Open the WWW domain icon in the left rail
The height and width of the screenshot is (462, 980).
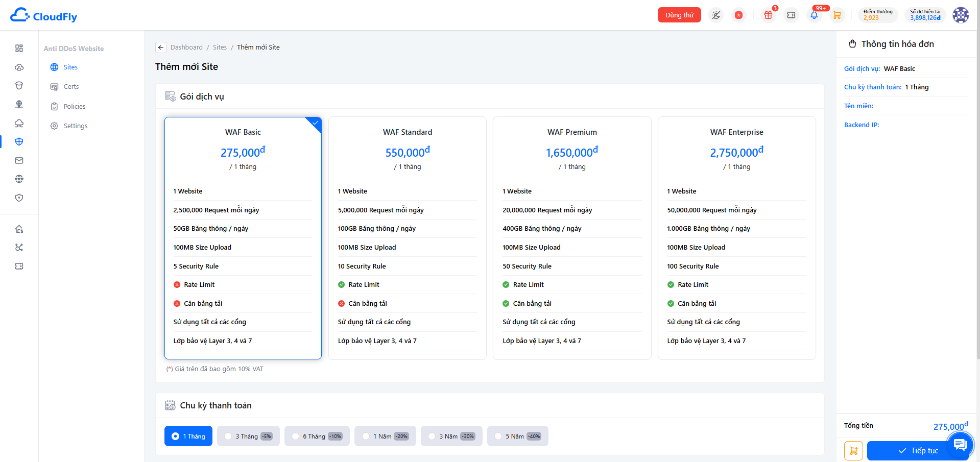point(19,179)
